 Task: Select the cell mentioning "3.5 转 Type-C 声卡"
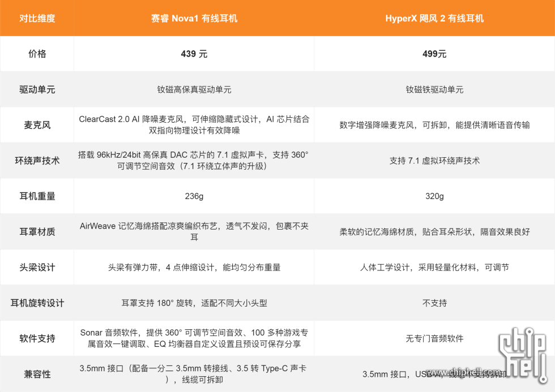pyautogui.click(x=194, y=374)
